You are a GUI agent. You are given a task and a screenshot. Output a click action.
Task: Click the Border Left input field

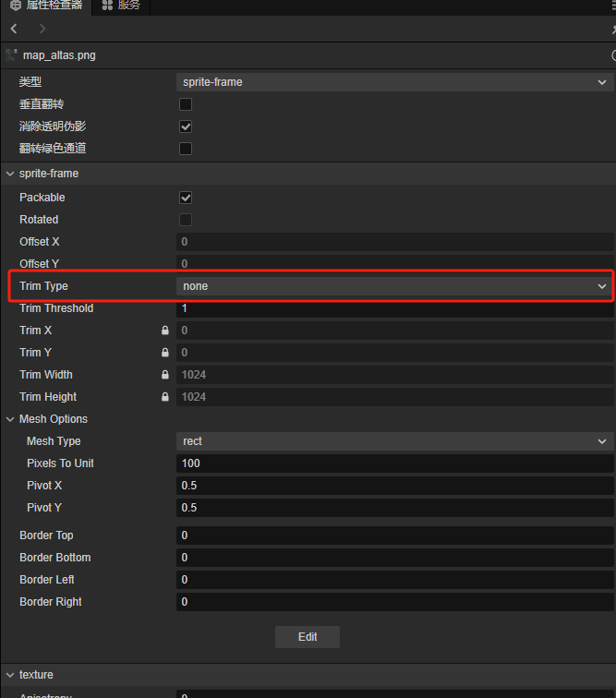[x=395, y=580]
